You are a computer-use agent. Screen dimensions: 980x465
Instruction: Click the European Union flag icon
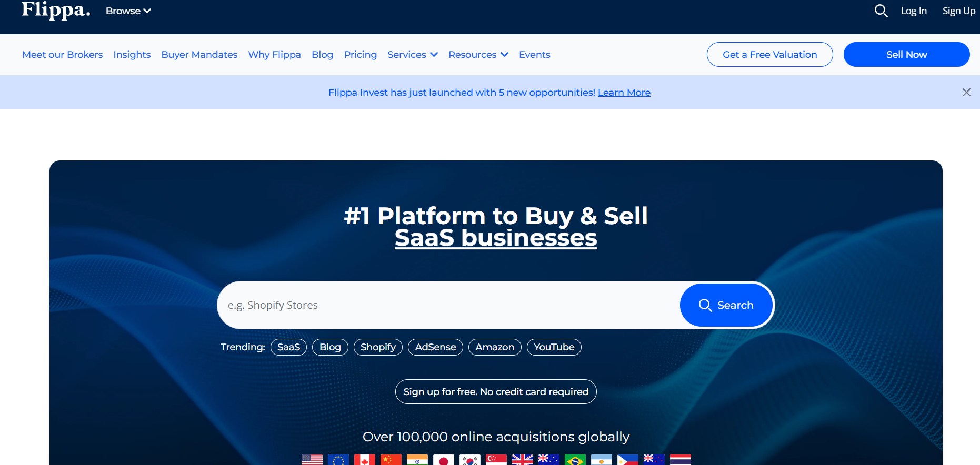point(338,460)
